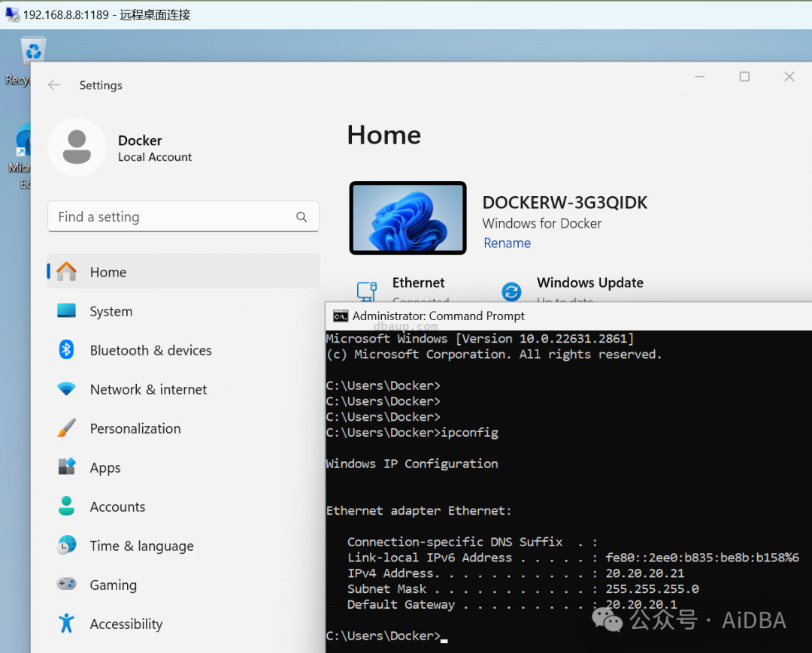The width and height of the screenshot is (812, 653).
Task: Go to Gaming settings
Action: (x=183, y=585)
